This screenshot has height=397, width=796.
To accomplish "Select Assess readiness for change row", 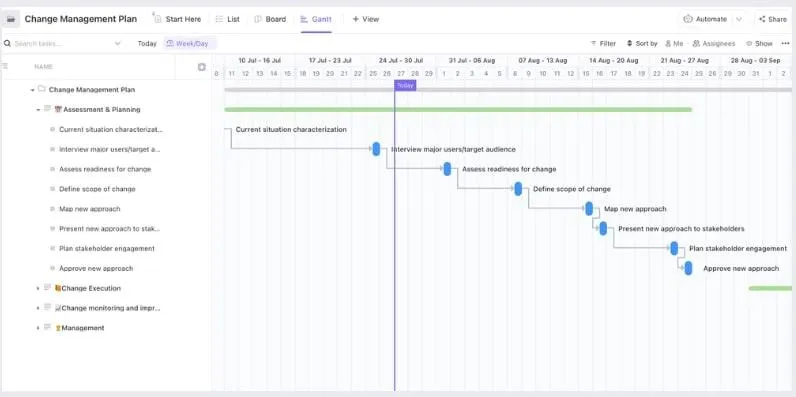I will 106,169.
